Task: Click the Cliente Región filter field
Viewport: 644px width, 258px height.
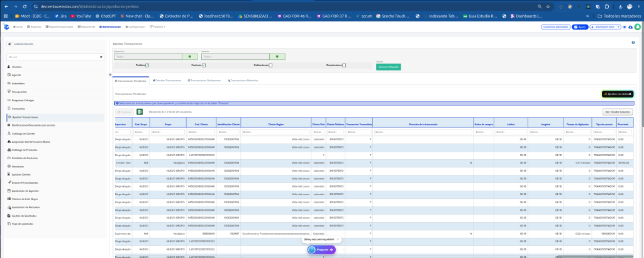Action: [x=276, y=132]
